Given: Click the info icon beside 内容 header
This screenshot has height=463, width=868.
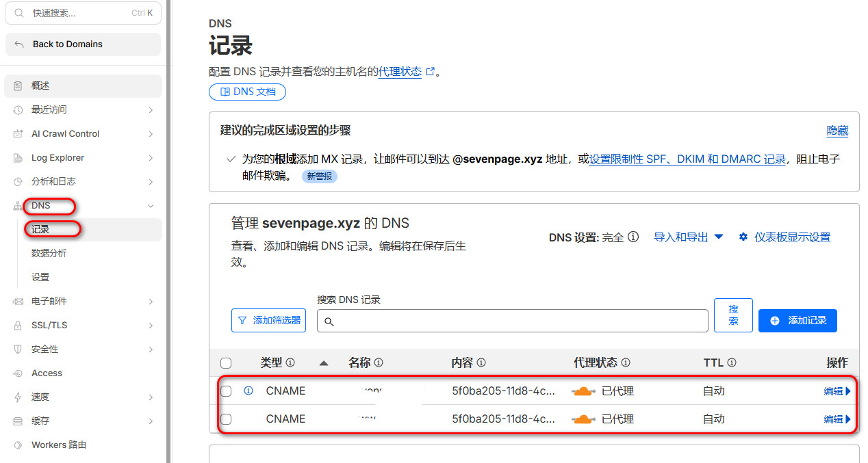Looking at the screenshot, I should (x=481, y=363).
